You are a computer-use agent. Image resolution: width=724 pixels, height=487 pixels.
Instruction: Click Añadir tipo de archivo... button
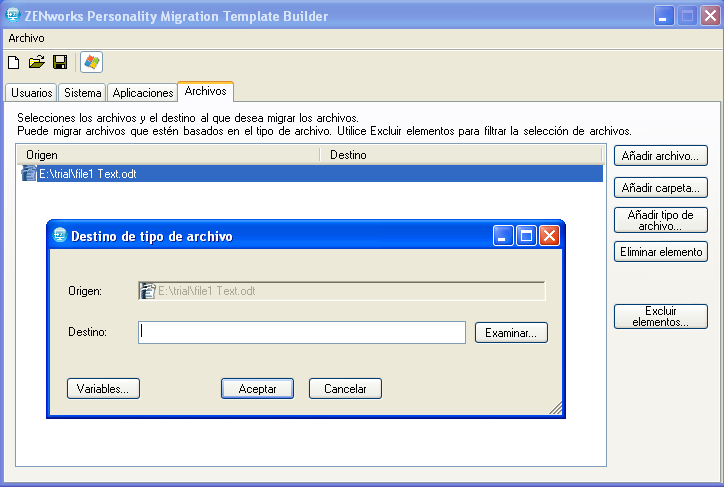[x=661, y=220]
